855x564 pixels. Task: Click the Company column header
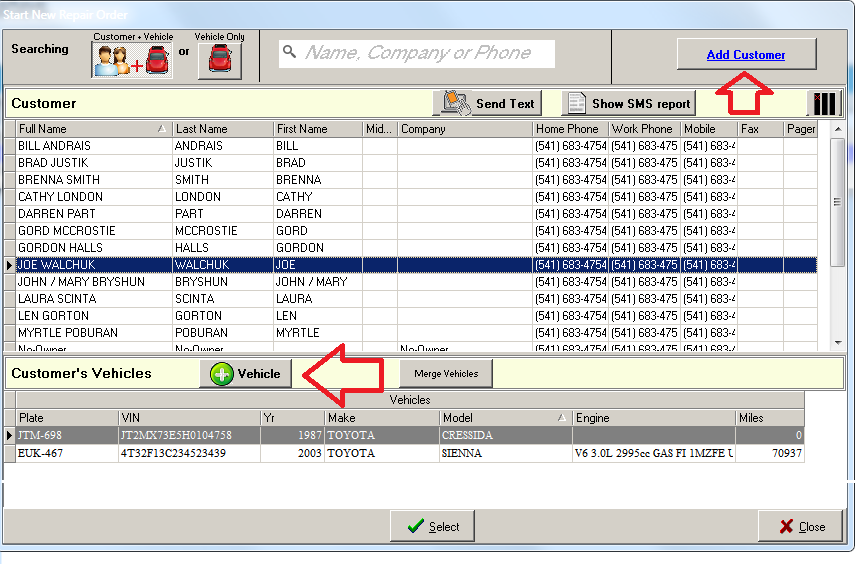click(464, 129)
